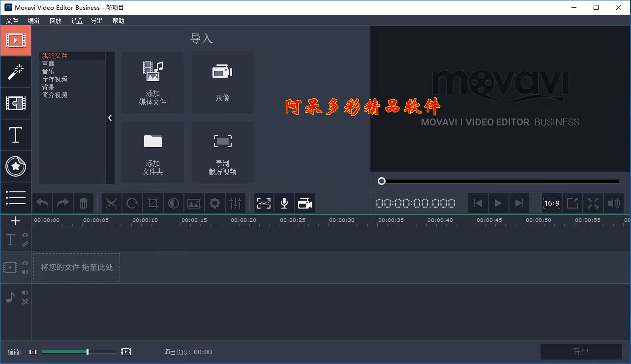This screenshot has width=631, height=364.
Task: Add a new track with plus button
Action: [x=15, y=221]
